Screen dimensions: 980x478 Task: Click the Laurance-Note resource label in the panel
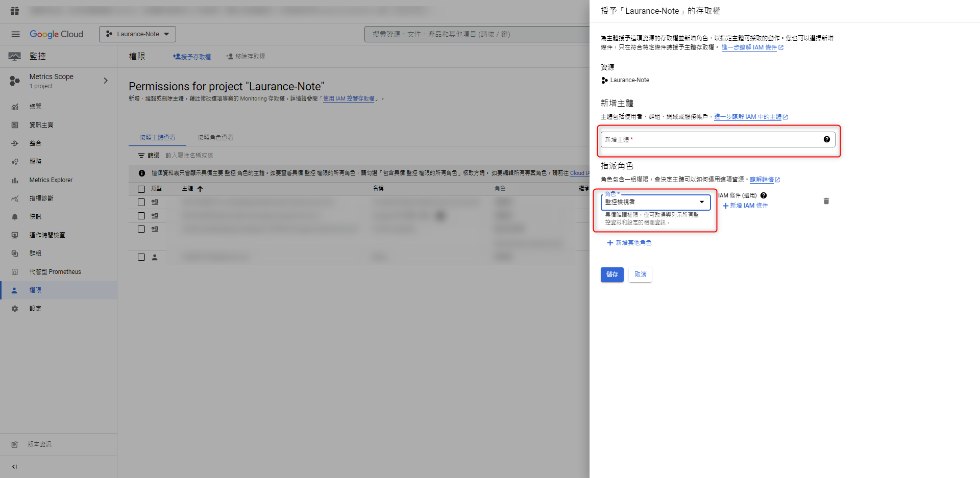pos(629,80)
